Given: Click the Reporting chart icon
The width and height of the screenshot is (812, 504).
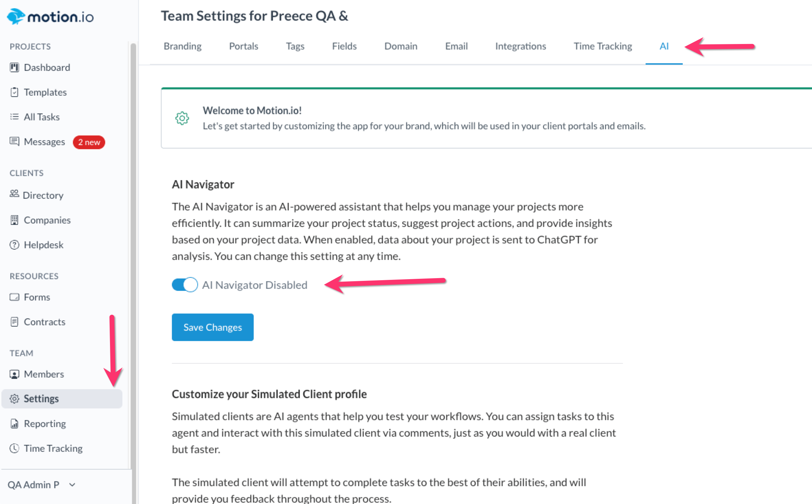Looking at the screenshot, I should pyautogui.click(x=14, y=424).
